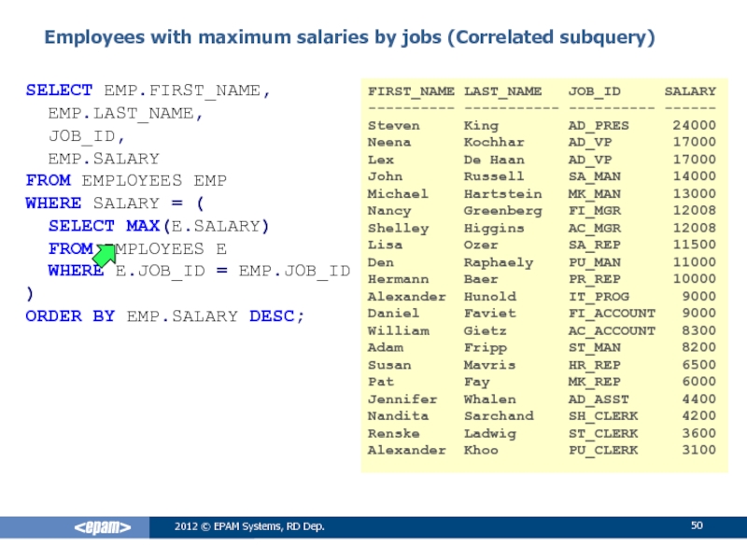This screenshot has height=560, width=747.
Task: Click first name 'Pat'
Action: point(381,382)
